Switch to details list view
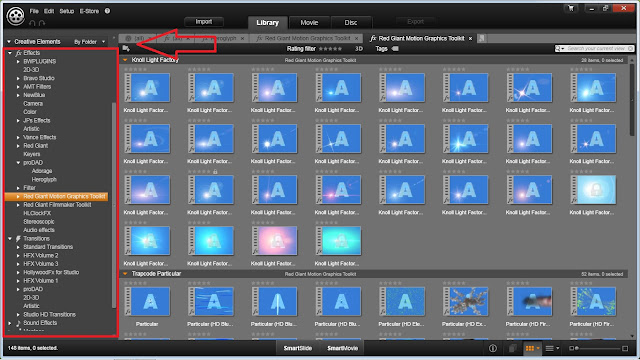640x360 pixels. (x=549, y=348)
